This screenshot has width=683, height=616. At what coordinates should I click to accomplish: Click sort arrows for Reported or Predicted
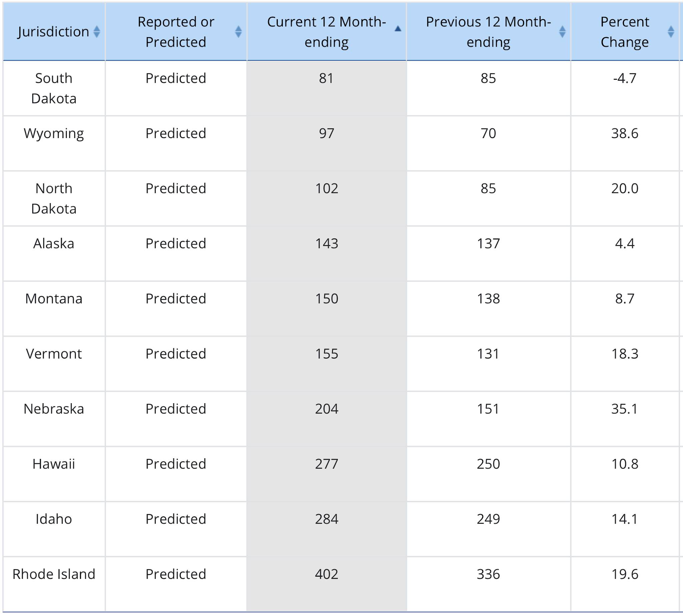coord(238,32)
